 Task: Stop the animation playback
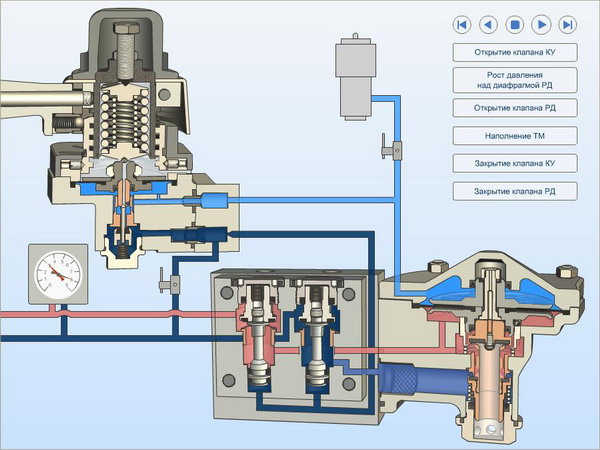[515, 25]
